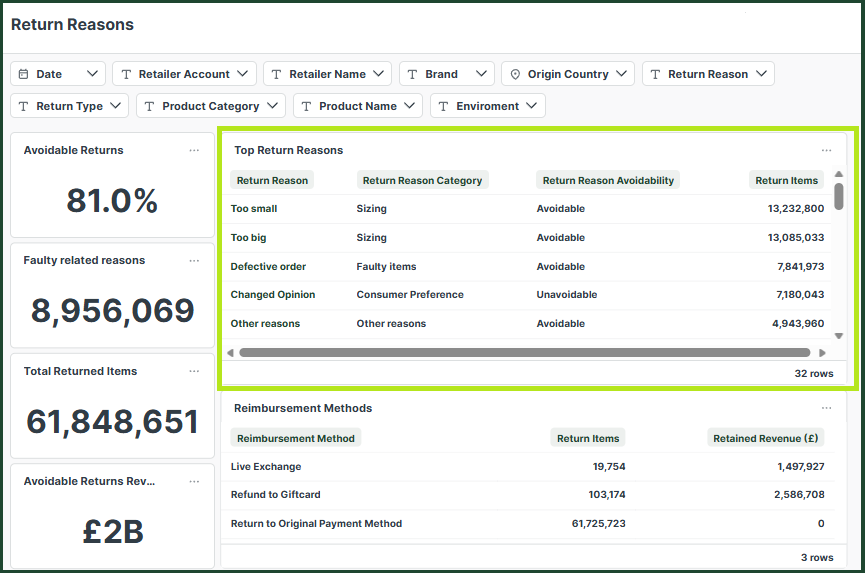Open the Total Returned Items card menu

click(194, 371)
